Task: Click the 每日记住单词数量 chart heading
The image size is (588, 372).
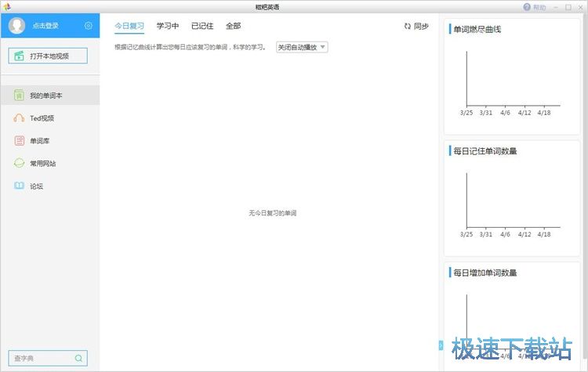Action: pyautogui.click(x=485, y=151)
